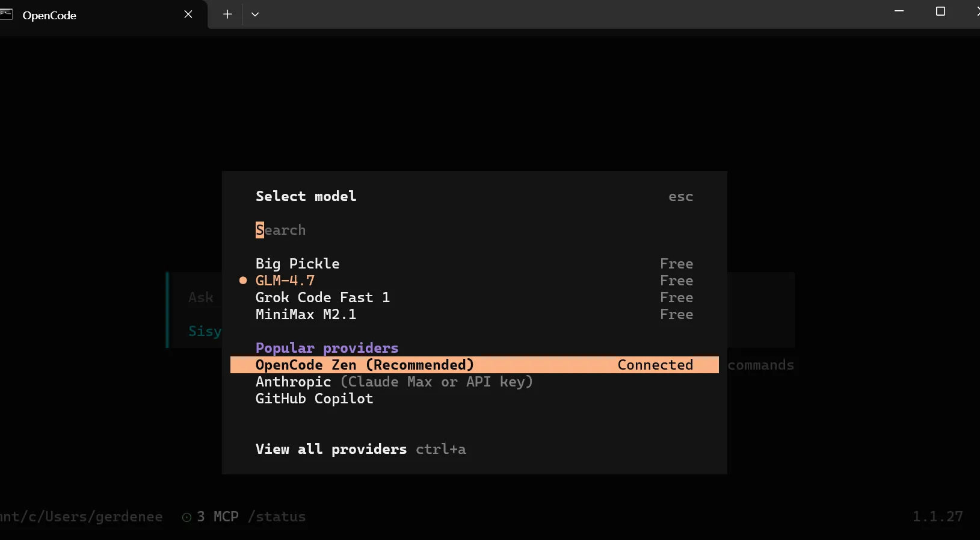Select the Big Pickle model
Image resolution: width=980 pixels, height=540 pixels.
click(x=297, y=264)
